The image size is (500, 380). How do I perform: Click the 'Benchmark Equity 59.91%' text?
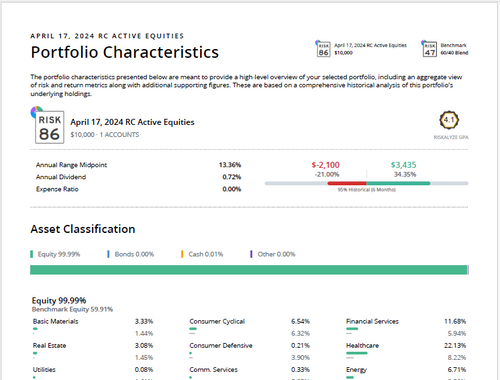click(x=72, y=309)
